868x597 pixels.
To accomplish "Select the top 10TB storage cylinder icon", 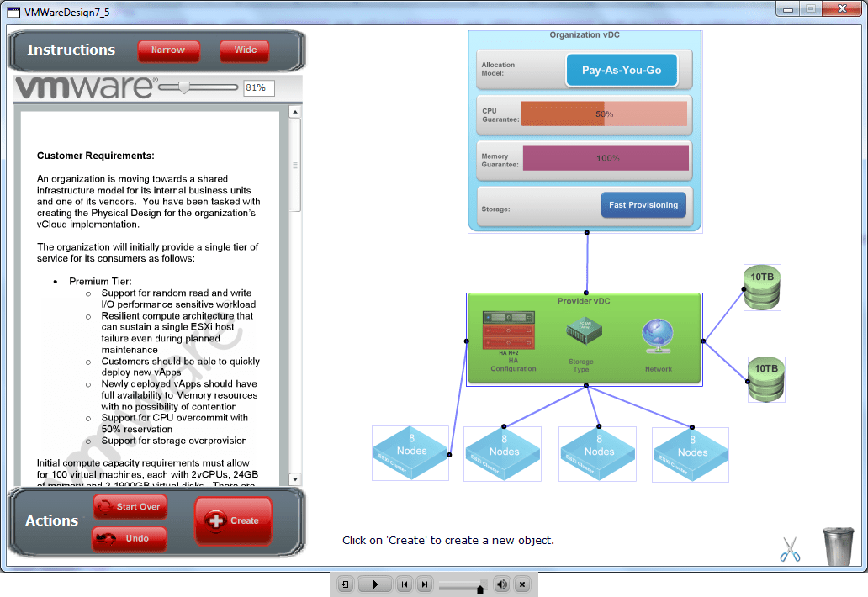I will (x=761, y=286).
